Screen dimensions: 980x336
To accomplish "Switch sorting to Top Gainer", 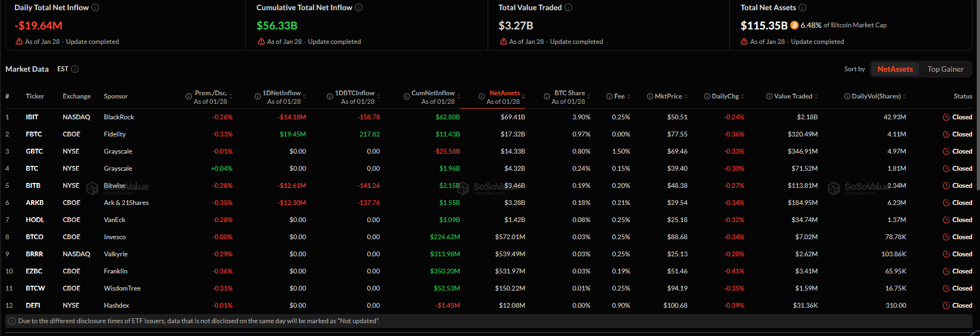I will (945, 69).
